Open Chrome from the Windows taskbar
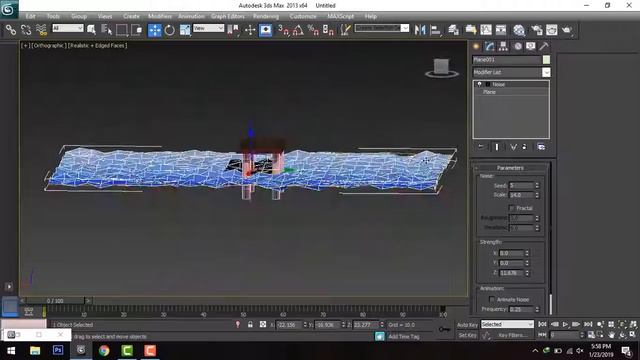Viewport: 640px width, 360px height. 104,350
